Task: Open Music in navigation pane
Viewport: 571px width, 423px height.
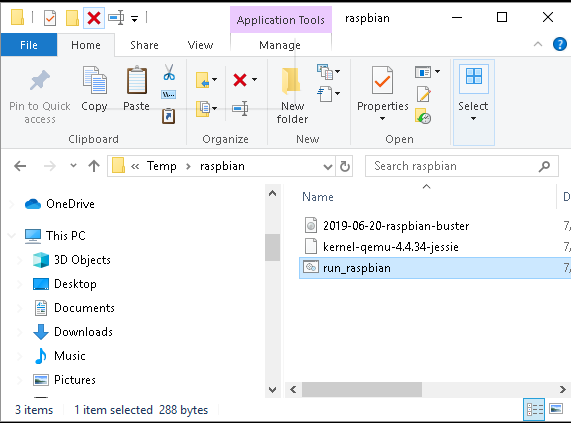Action: (70, 356)
